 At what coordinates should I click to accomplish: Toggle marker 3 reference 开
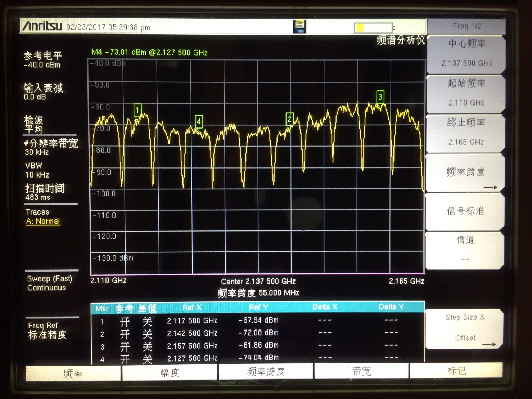(x=125, y=347)
